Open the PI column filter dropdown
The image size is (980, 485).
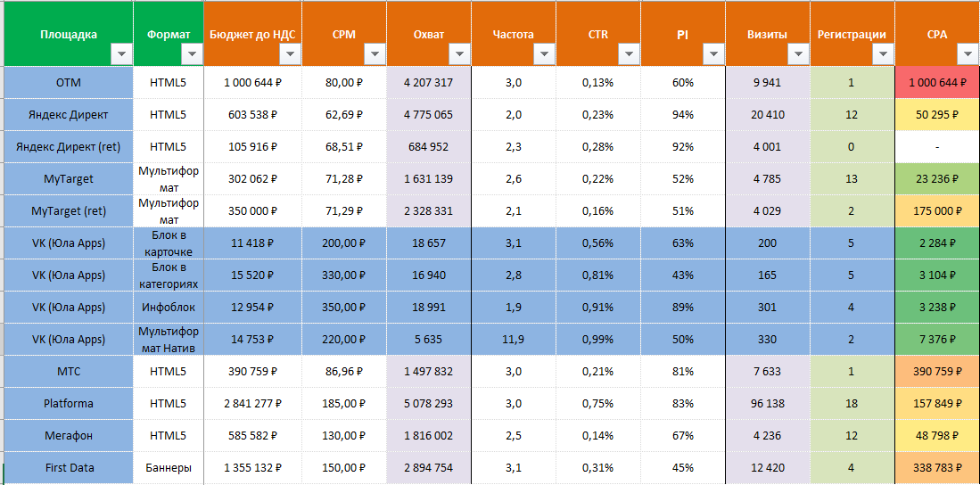tap(712, 54)
